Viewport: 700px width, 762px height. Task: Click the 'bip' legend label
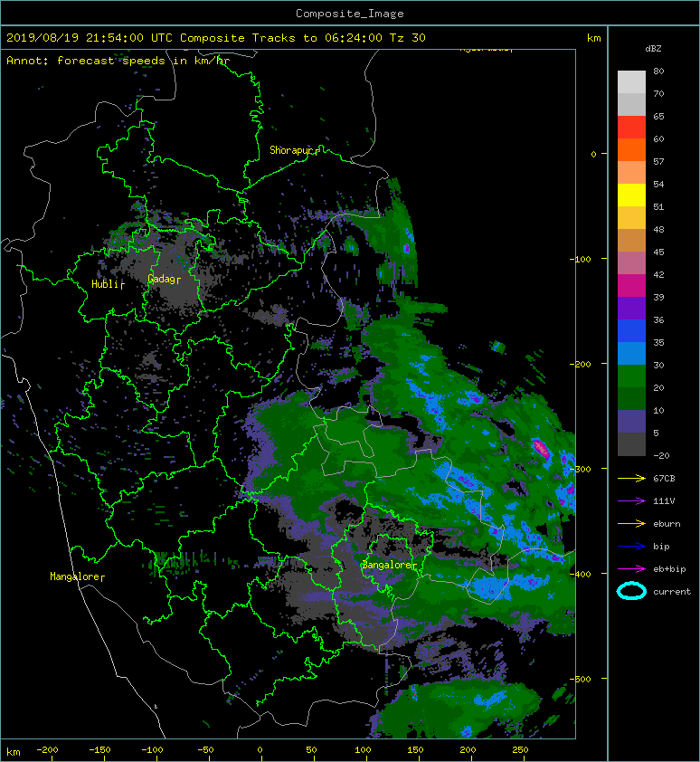[662, 547]
